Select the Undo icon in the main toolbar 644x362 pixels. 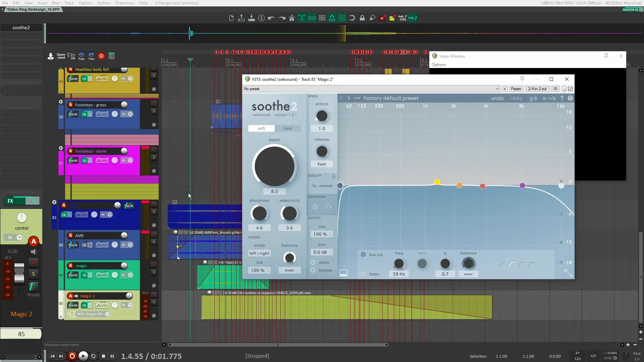tap(271, 18)
